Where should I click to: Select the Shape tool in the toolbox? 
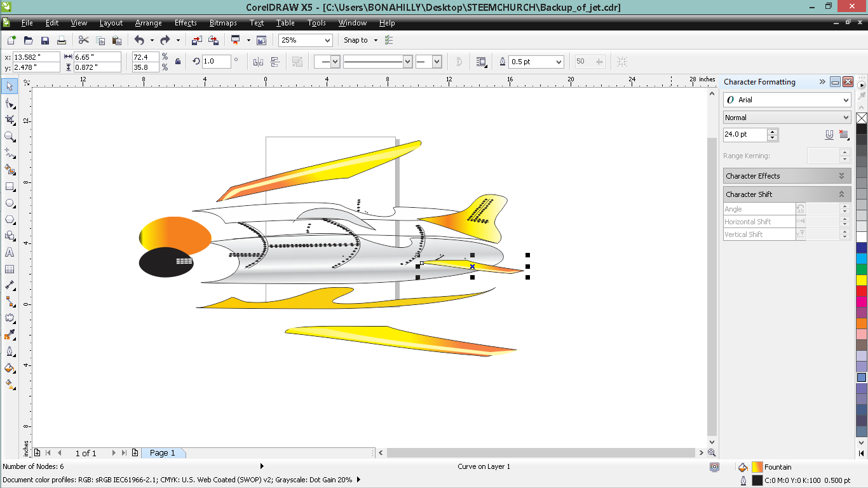(10, 103)
